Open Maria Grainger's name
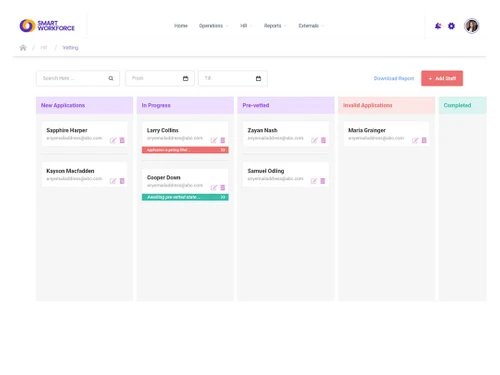Viewport: 500px width, 375px height. coord(367,130)
